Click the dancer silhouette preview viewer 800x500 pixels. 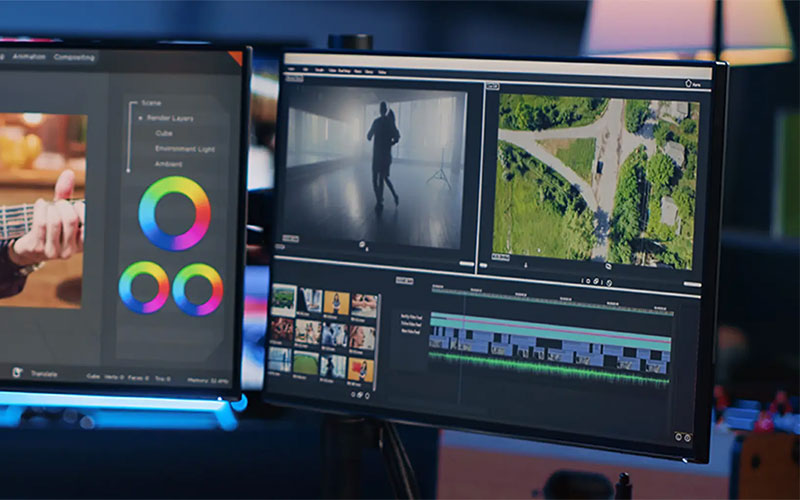375,165
